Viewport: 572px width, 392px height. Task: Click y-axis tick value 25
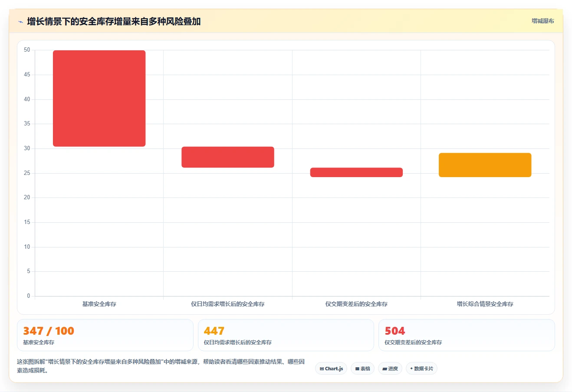pyautogui.click(x=27, y=173)
